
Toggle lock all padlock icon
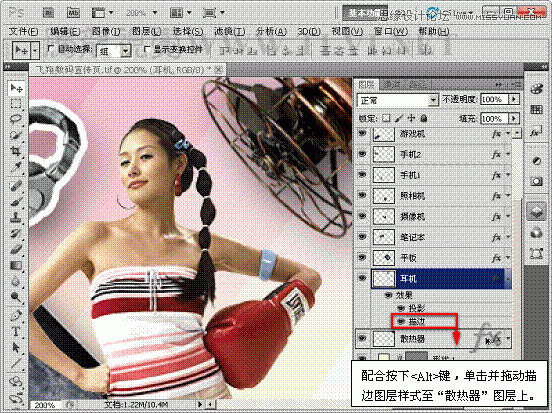pos(424,118)
